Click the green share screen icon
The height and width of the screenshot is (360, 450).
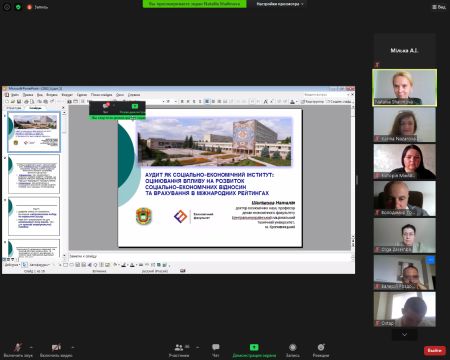click(254, 347)
